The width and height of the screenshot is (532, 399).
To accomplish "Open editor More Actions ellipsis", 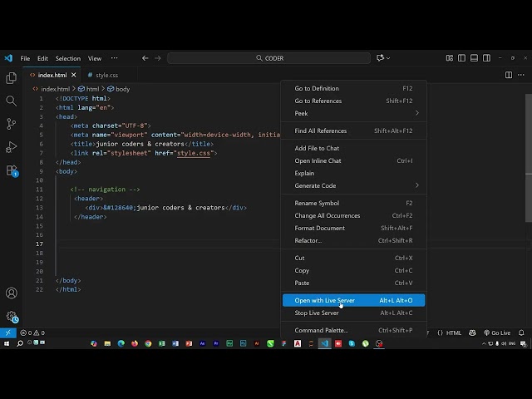I will [x=521, y=75].
